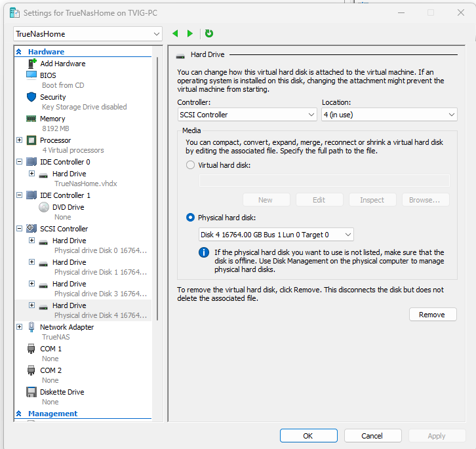
Task: Expand the Network Adapter node
Action: [20, 326]
